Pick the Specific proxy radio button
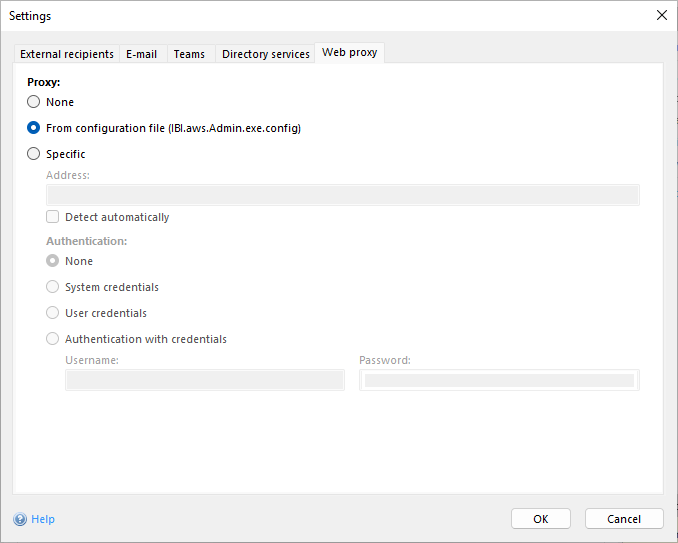The height and width of the screenshot is (543, 678). point(34,154)
